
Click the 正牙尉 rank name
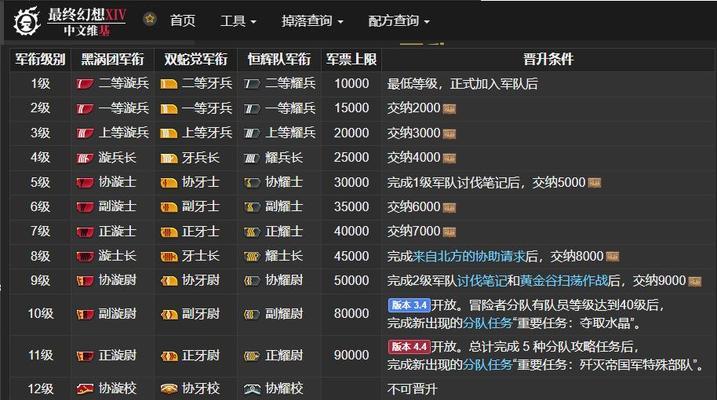pyautogui.click(x=200, y=355)
